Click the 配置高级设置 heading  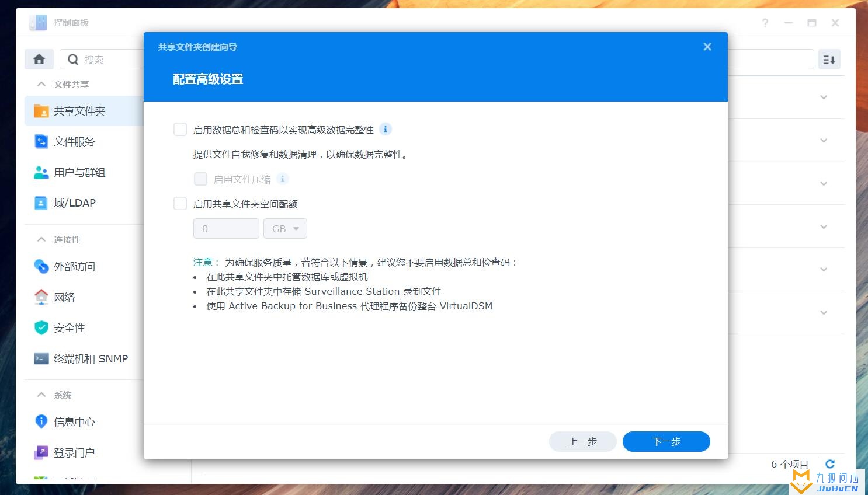pyautogui.click(x=208, y=79)
